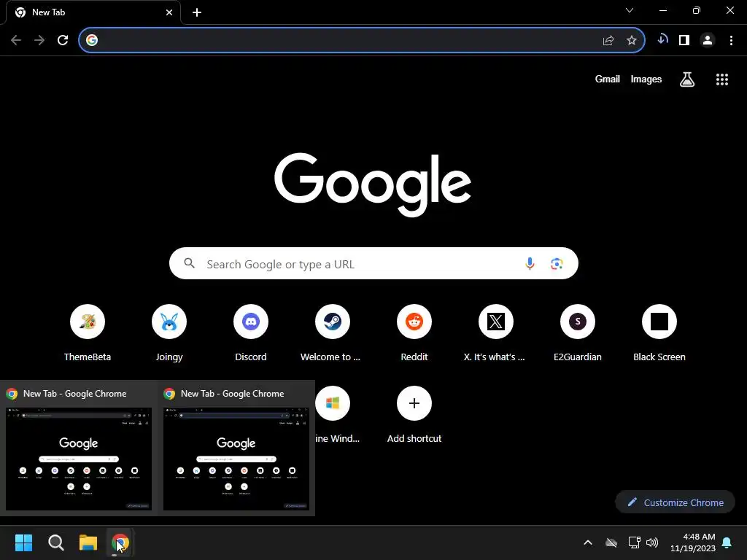747x560 pixels.
Task: Open the tab search chevron
Action: tap(630, 10)
